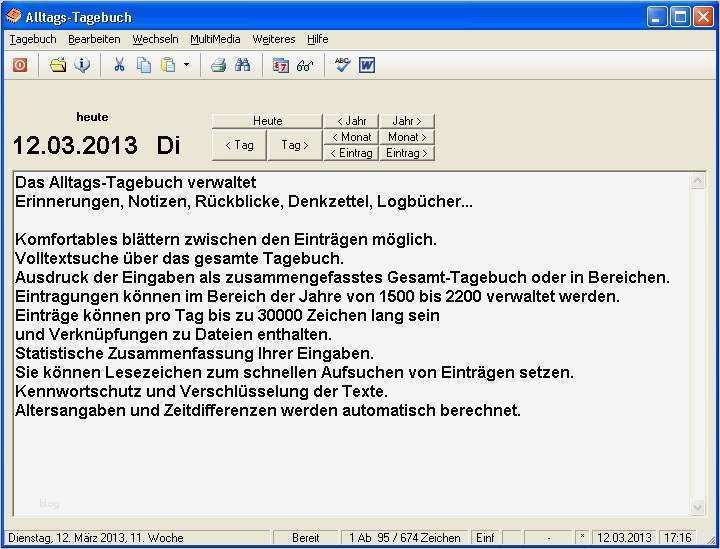The width and height of the screenshot is (720, 549).
Task: Click the '1 Ab 95 / 674 Zeichen' status field
Action: click(405, 538)
